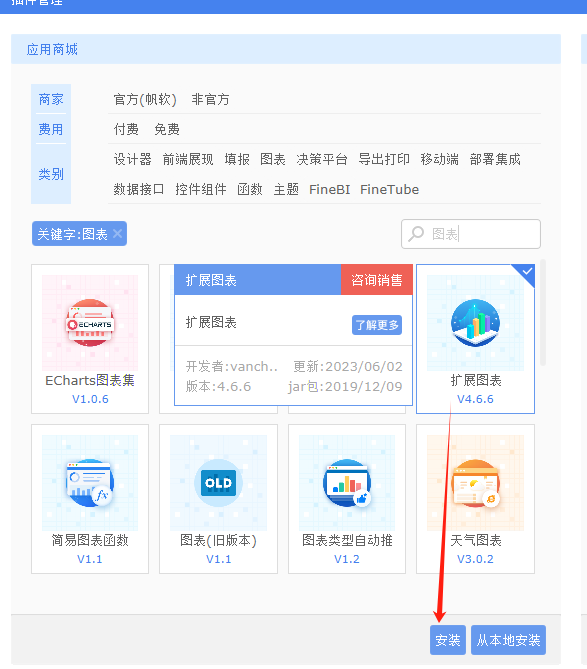Click the 图表 search input field
This screenshot has width=587, height=669.
tap(471, 234)
